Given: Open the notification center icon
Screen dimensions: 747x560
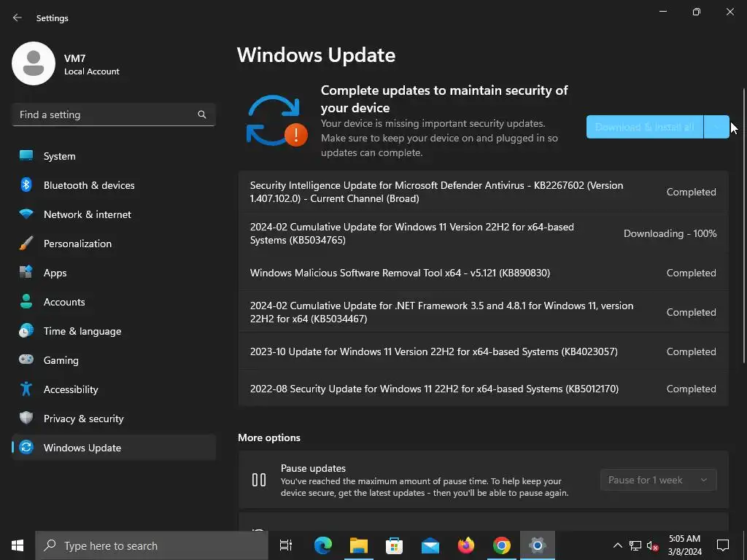Looking at the screenshot, I should pyautogui.click(x=723, y=545).
